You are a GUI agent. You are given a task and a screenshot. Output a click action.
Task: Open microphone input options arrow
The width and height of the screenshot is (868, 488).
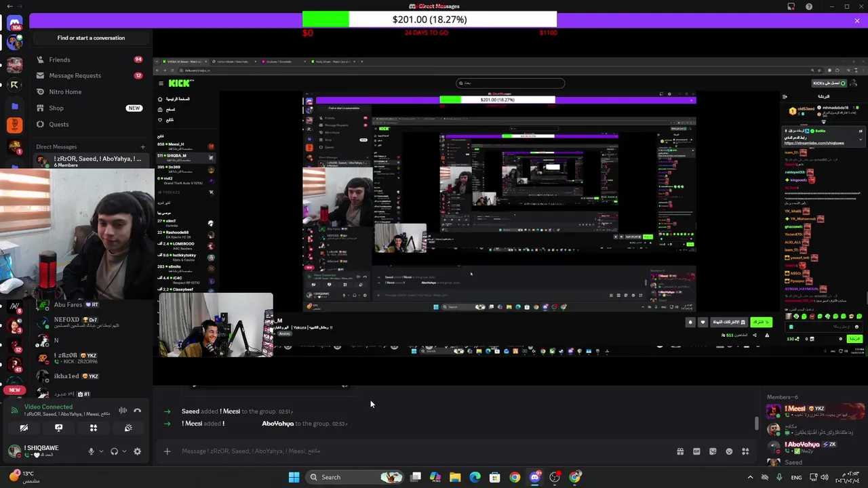click(101, 451)
